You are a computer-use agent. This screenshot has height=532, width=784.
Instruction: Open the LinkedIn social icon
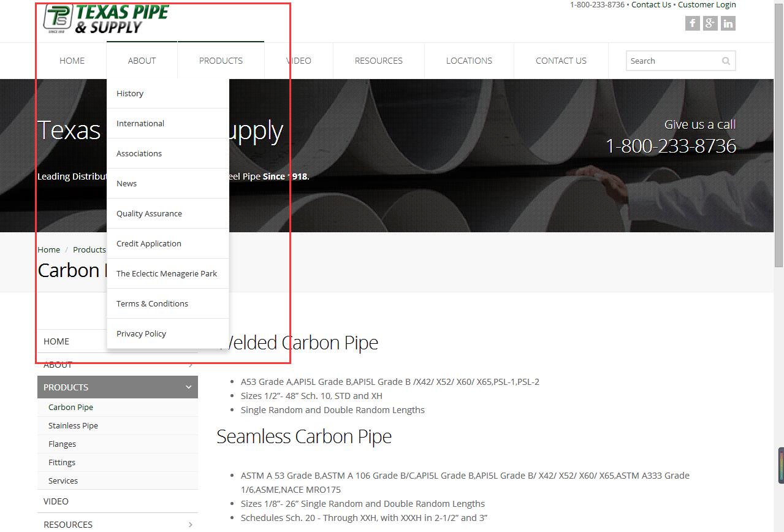tap(728, 23)
